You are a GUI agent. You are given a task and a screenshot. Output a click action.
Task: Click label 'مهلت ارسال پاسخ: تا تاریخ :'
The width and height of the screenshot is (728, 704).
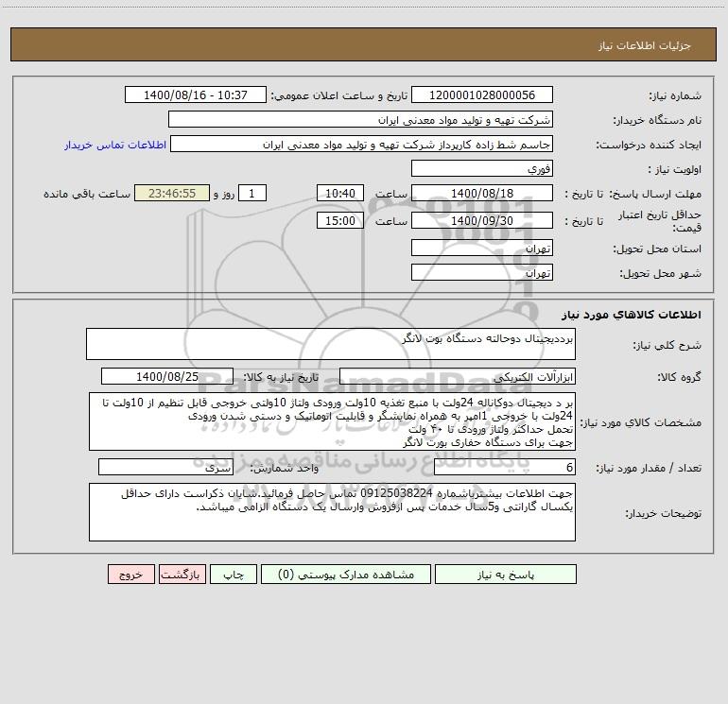[633, 194]
